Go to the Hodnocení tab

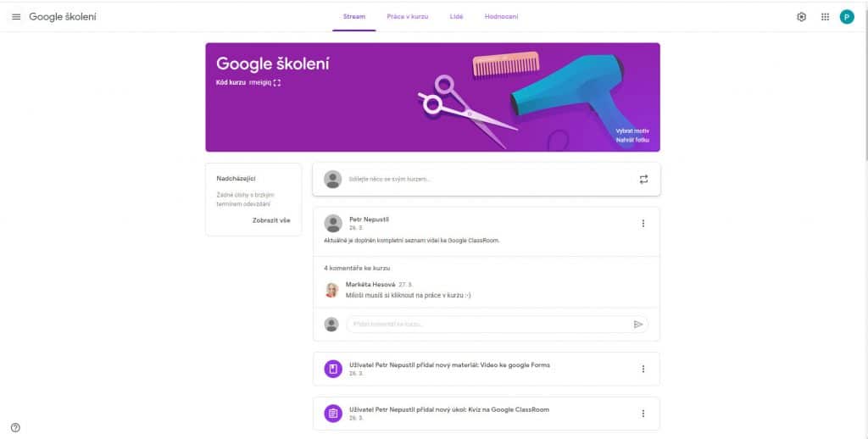[502, 17]
